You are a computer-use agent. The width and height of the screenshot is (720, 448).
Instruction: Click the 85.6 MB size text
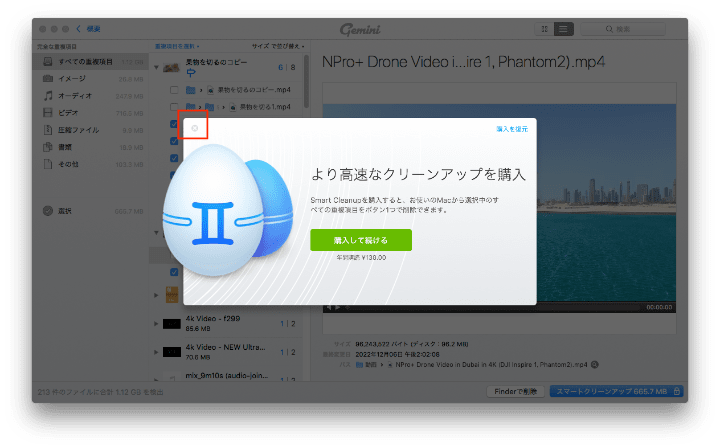click(198, 329)
